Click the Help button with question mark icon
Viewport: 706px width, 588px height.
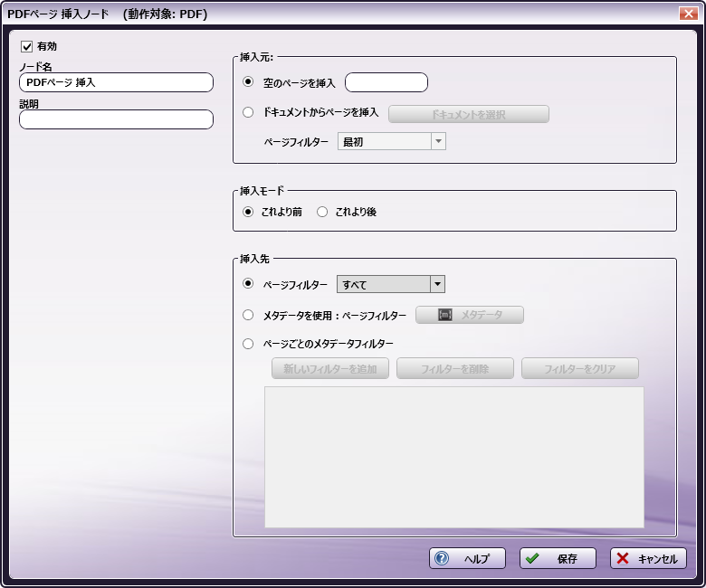(467, 558)
